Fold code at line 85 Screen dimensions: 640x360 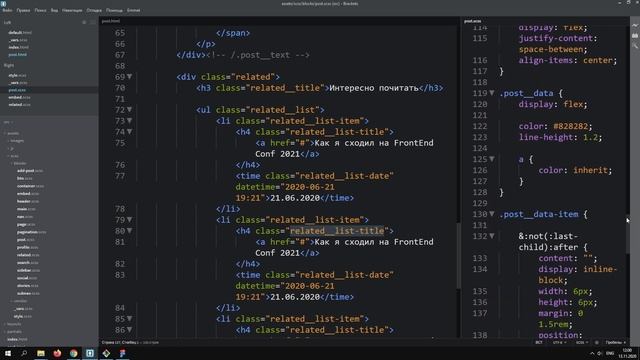[x=129, y=318]
